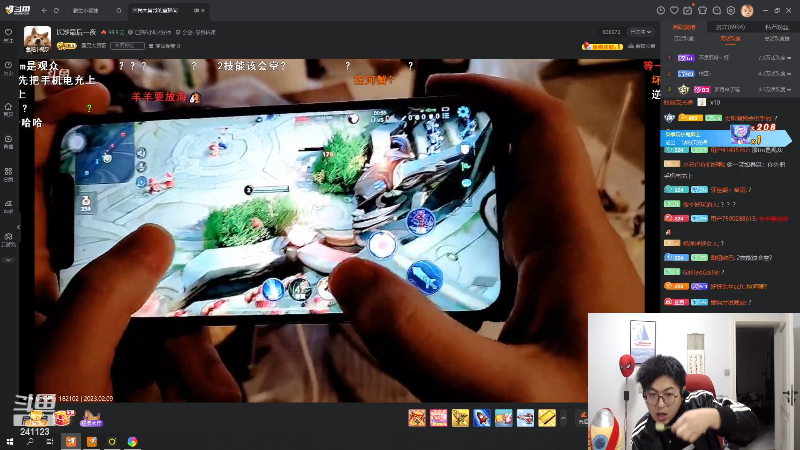Mute the live room tab speaker icon
The image size is (800, 450).
(x=196, y=10)
